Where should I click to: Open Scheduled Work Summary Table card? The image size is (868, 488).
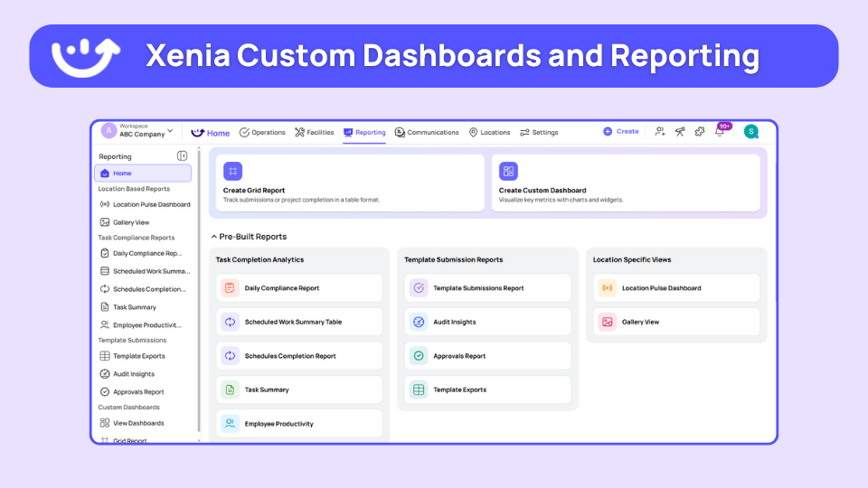pos(299,322)
